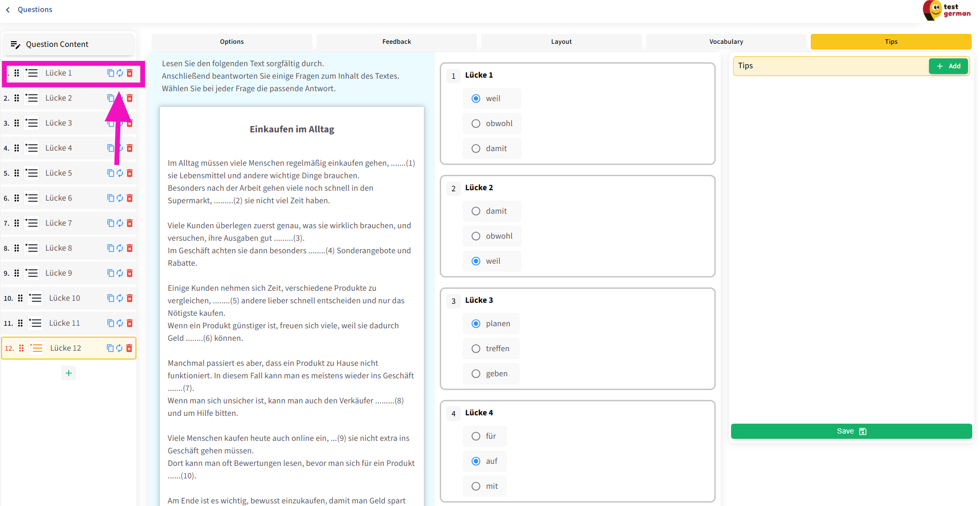This screenshot has height=506, width=980.
Task: Open the Vocabulary tab
Action: click(x=726, y=42)
